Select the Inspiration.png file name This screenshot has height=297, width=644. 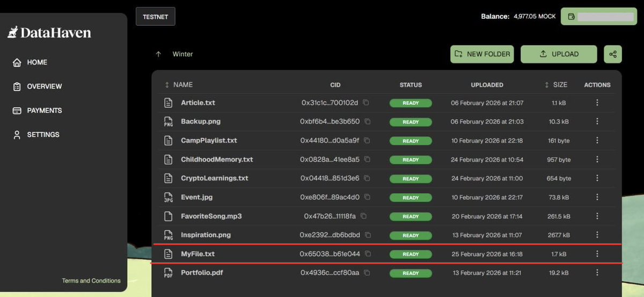[x=206, y=235]
